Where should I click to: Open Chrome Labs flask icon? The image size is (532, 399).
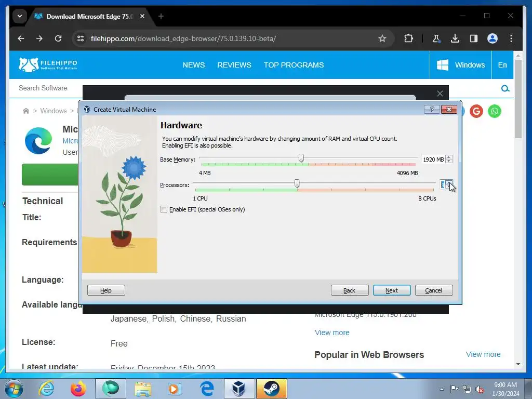point(436,38)
